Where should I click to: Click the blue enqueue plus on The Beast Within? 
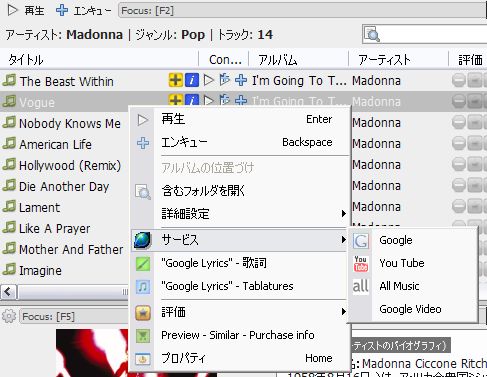coord(241,80)
